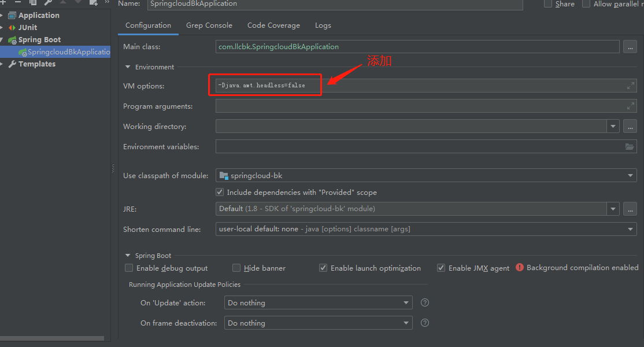Click "Running Application Update Policies" label
Screen dimensions: 644x347
point(184,285)
